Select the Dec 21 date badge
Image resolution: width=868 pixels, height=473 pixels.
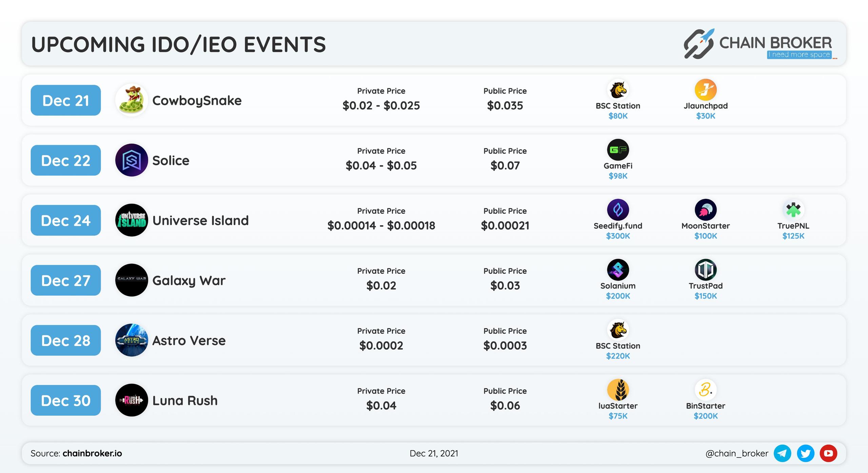(x=66, y=100)
